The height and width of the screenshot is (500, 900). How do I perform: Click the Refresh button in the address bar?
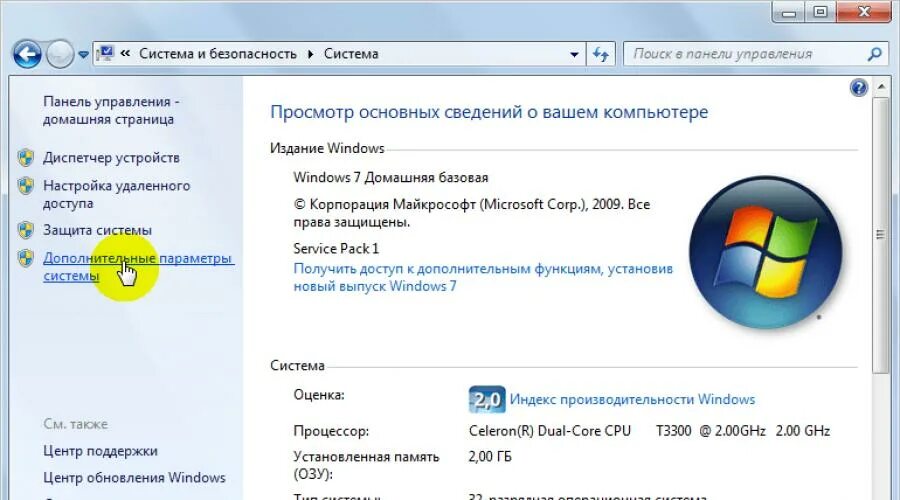(x=600, y=55)
